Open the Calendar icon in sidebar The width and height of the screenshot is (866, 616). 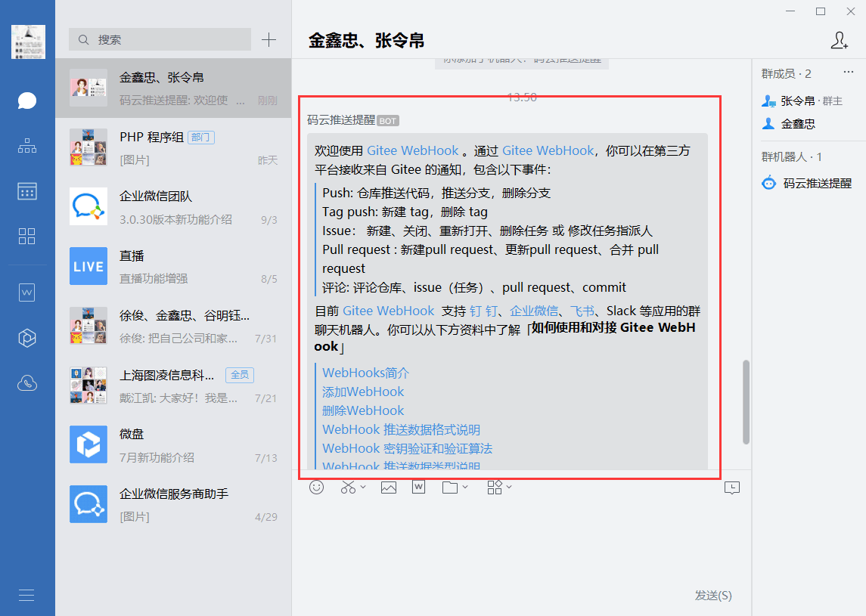coord(27,191)
